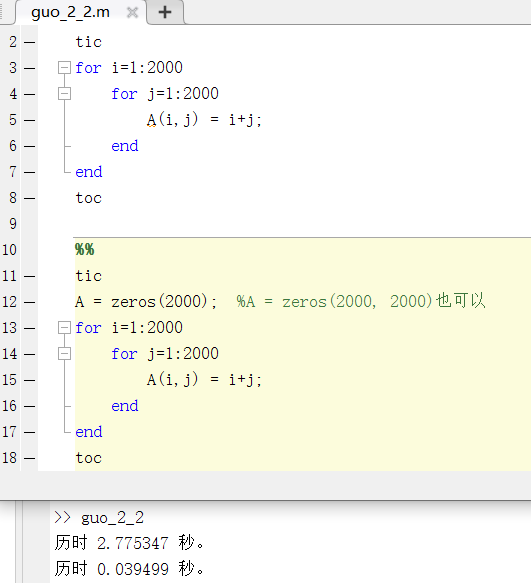This screenshot has width=531, height=583.
Task: Set breakpoint dash on line 18
Action: (30, 458)
